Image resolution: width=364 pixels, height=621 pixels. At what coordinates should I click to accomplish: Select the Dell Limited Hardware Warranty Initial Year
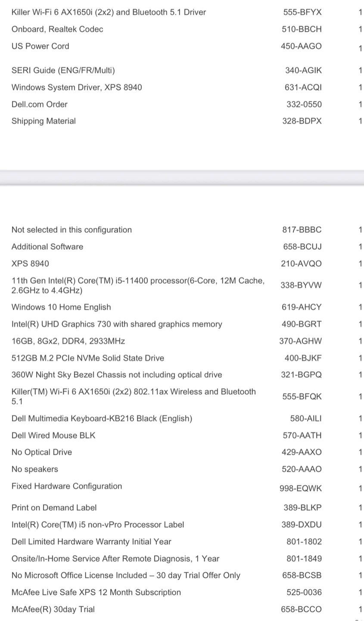(91, 542)
